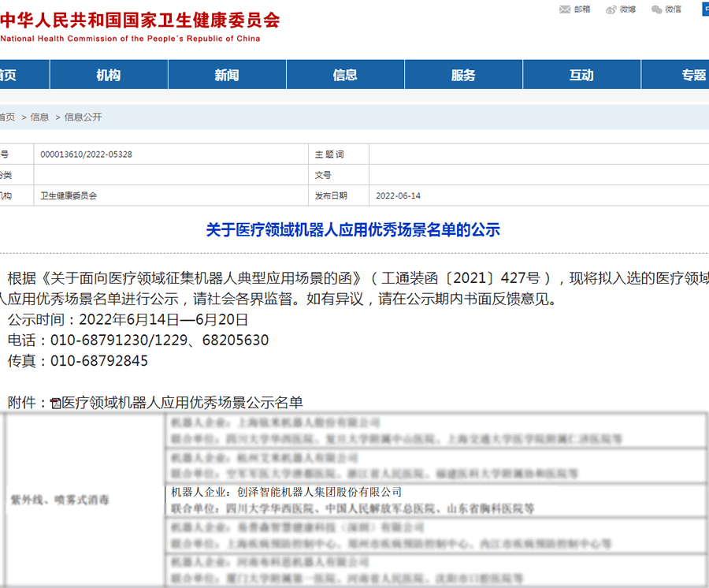Image resolution: width=709 pixels, height=588 pixels.
Task: Select 互动 in the blue navigation bar
Action: 581,75
